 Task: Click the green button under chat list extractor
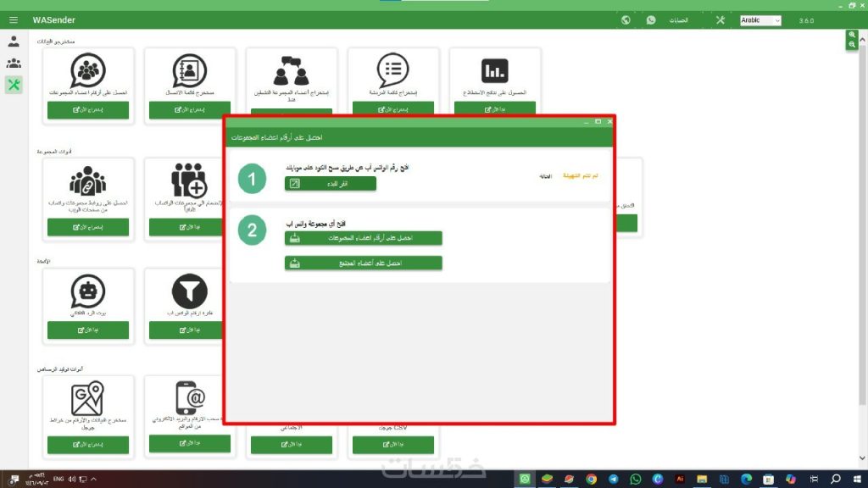(x=393, y=109)
